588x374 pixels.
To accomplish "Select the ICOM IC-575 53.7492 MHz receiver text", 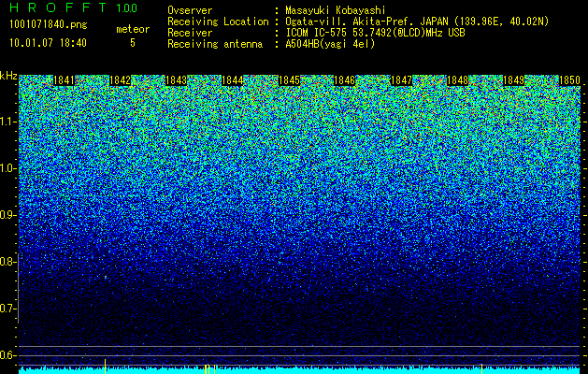I will [x=376, y=33].
